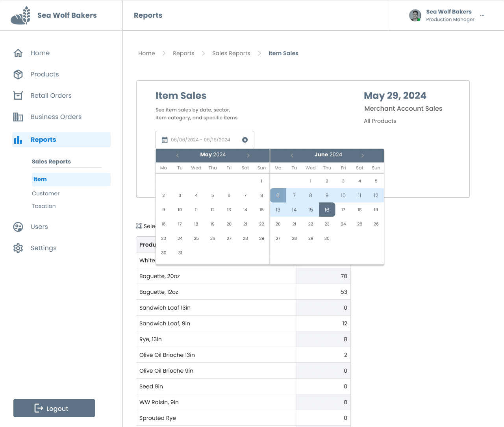Go to next month from May 2024
This screenshot has height=427, width=504.
point(248,155)
